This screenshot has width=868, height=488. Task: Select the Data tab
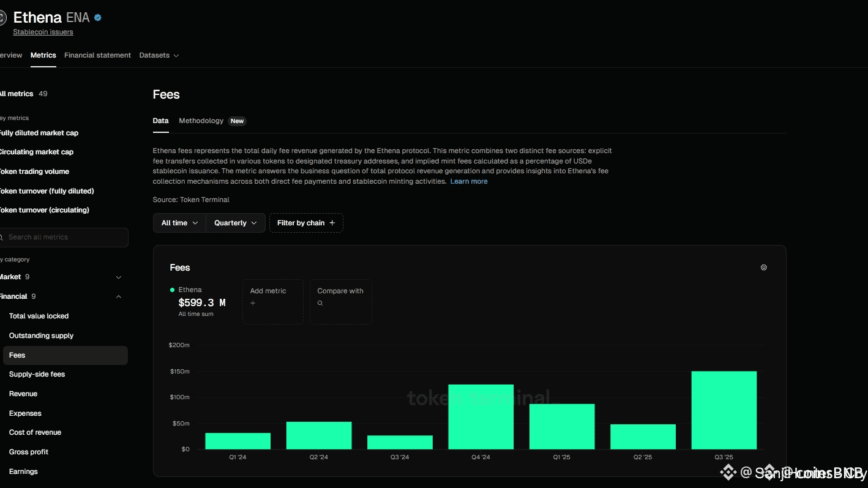coord(160,121)
